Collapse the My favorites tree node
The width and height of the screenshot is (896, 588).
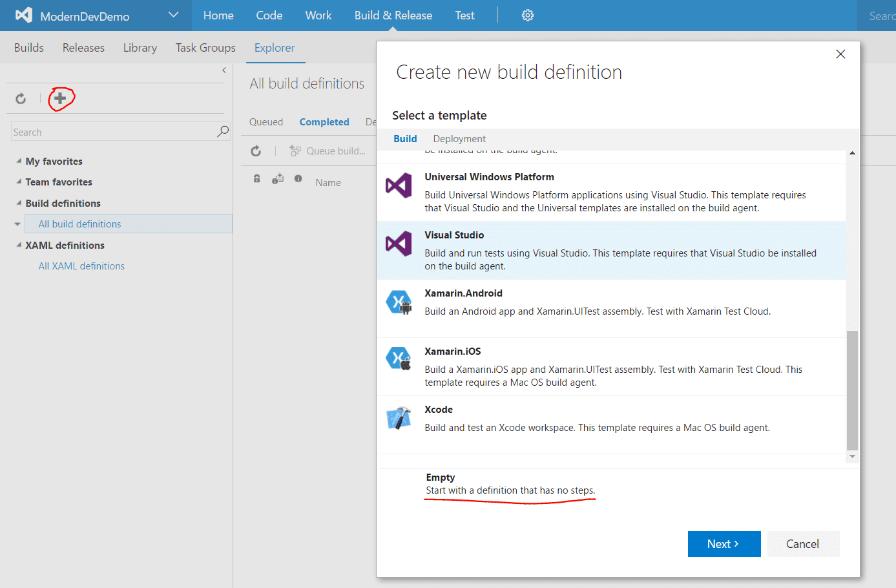click(x=19, y=161)
